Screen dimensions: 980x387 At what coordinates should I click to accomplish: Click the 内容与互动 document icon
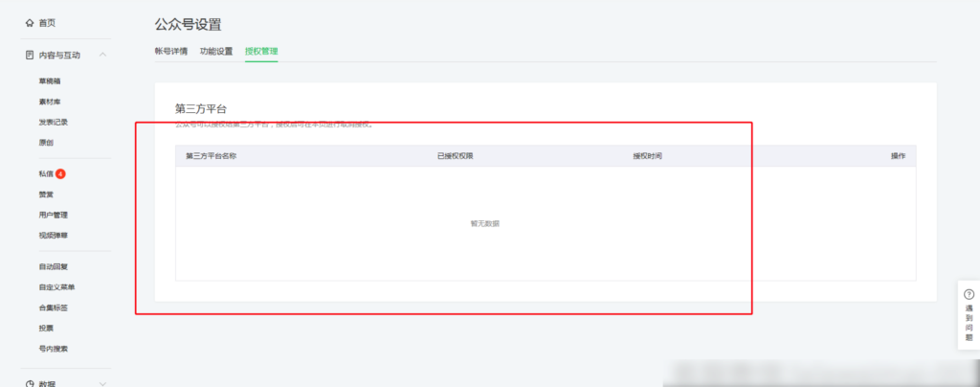click(x=30, y=55)
